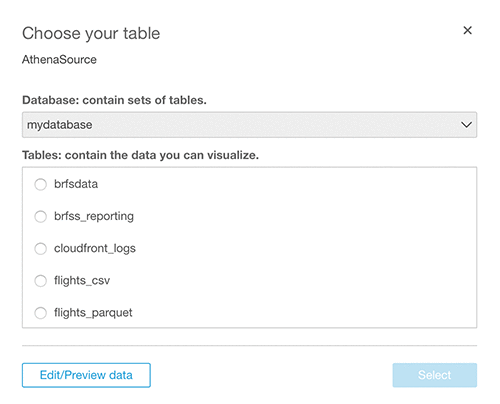Click the brfsdata table name text
The image size is (500, 404).
tap(76, 184)
